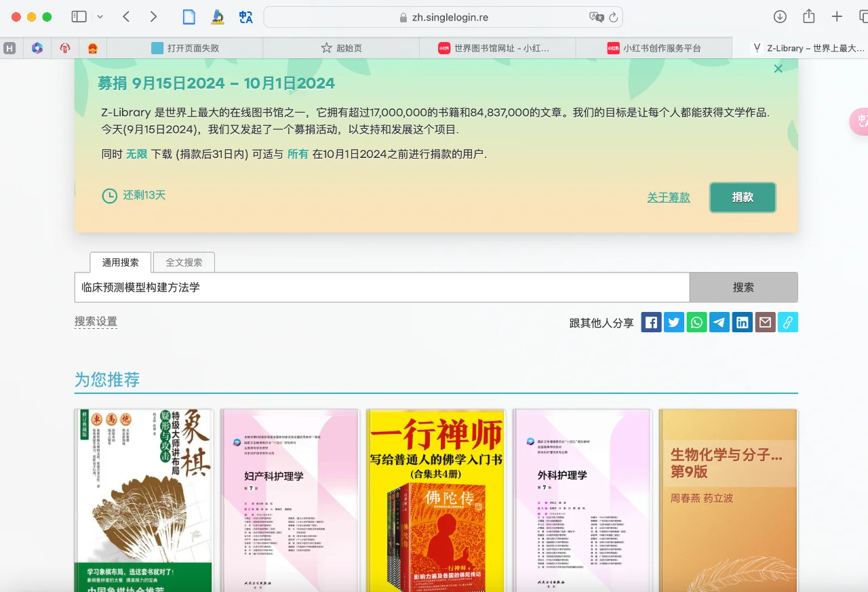Open the 关于筹款 link
Image resolution: width=868 pixels, height=592 pixels.
pyautogui.click(x=669, y=197)
